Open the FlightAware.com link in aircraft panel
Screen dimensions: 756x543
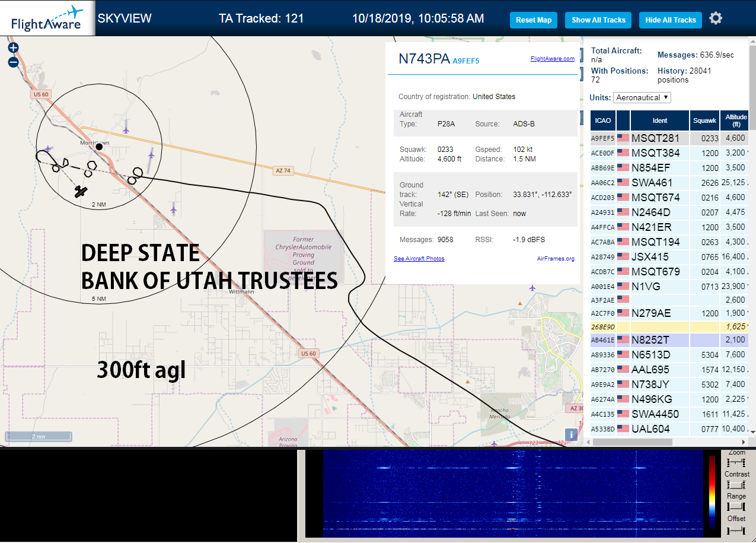coord(552,58)
